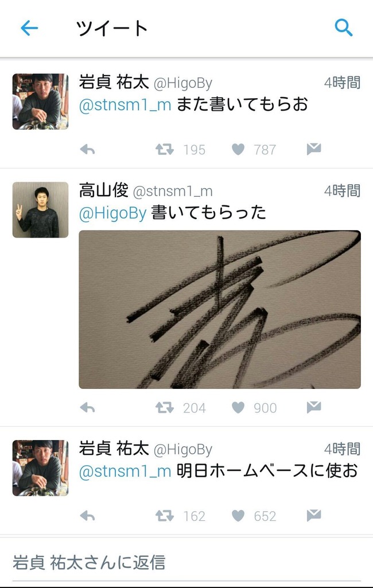Retweet the tweet with 204 retweets
Image resolution: width=373 pixels, height=588 pixels.
click(x=165, y=407)
